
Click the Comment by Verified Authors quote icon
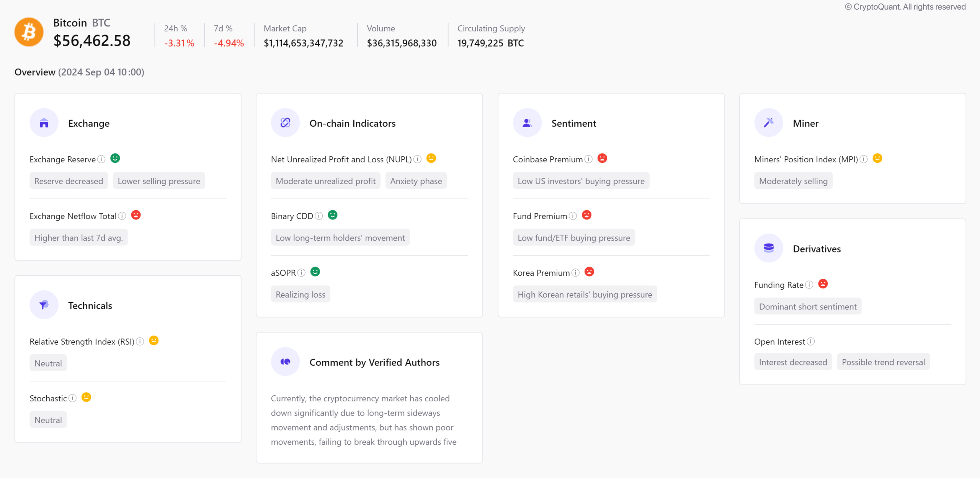click(x=285, y=362)
